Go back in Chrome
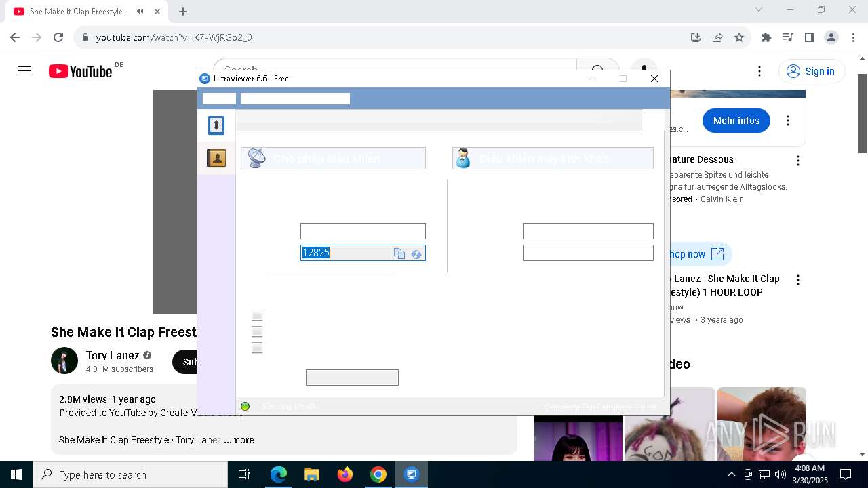 (15, 37)
